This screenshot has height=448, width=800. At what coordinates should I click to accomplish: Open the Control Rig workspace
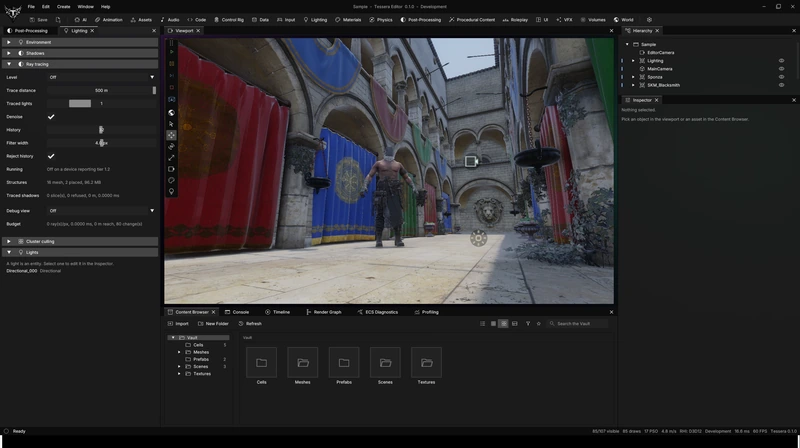(x=229, y=20)
